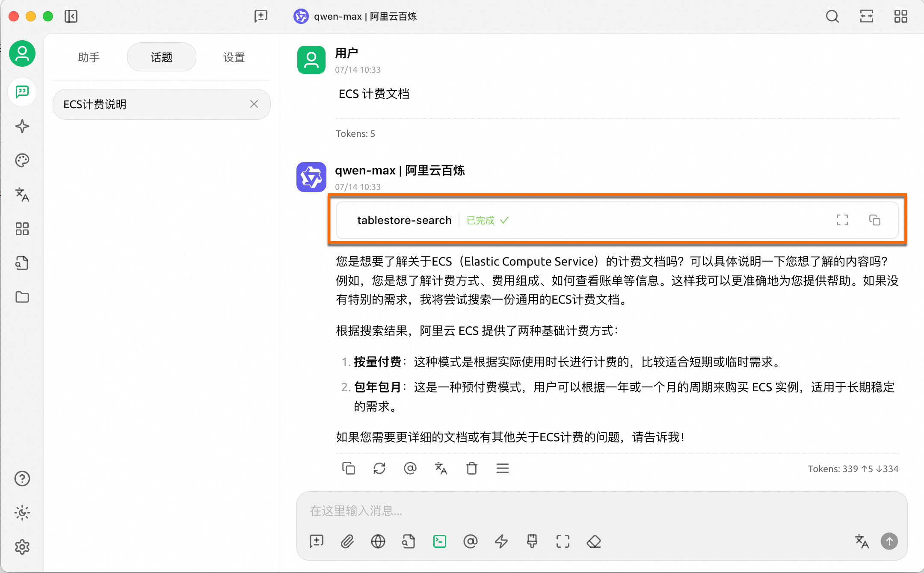
Task: Open search in the top bar
Action: 832,16
